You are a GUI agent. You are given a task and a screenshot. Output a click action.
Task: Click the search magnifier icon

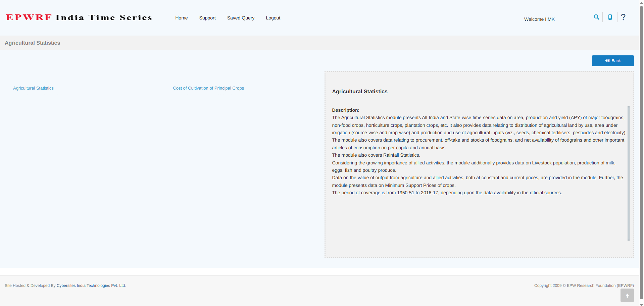(596, 17)
